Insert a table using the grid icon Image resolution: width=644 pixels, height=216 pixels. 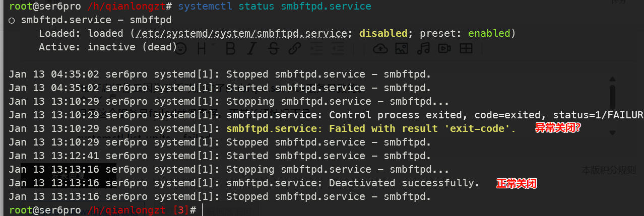coord(466,48)
